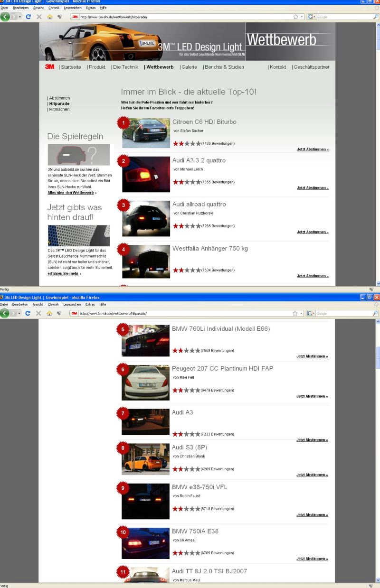Viewport: 380px width, 588px height.
Task: Open Die Technik navigation item
Action: (x=125, y=67)
